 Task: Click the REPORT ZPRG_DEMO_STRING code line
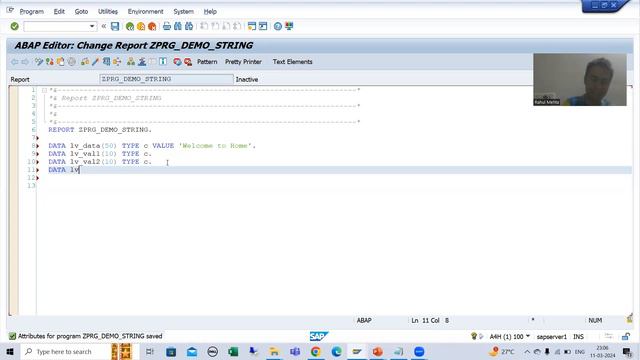pos(100,129)
